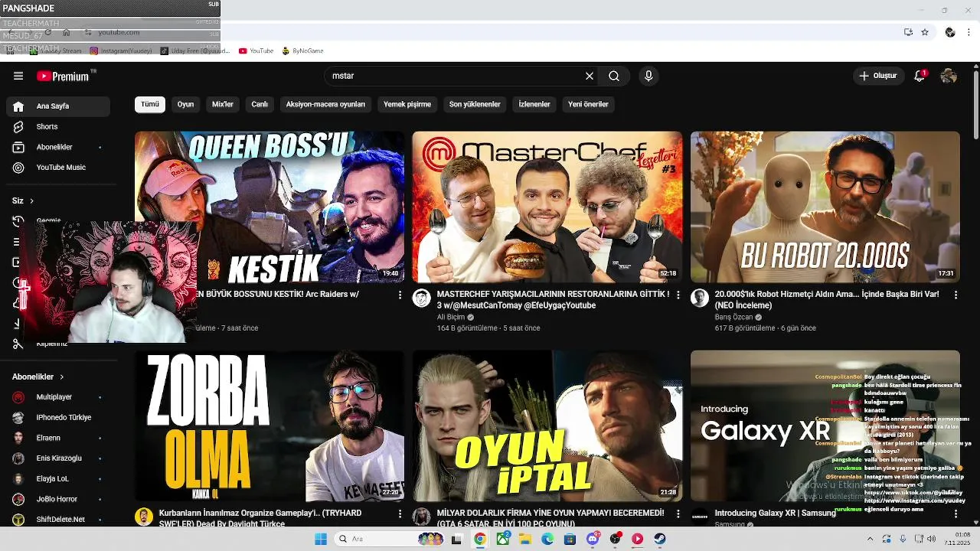The width and height of the screenshot is (980, 551).
Task: Open the ShiftDelete.Net channel subscription
Action: (58, 520)
